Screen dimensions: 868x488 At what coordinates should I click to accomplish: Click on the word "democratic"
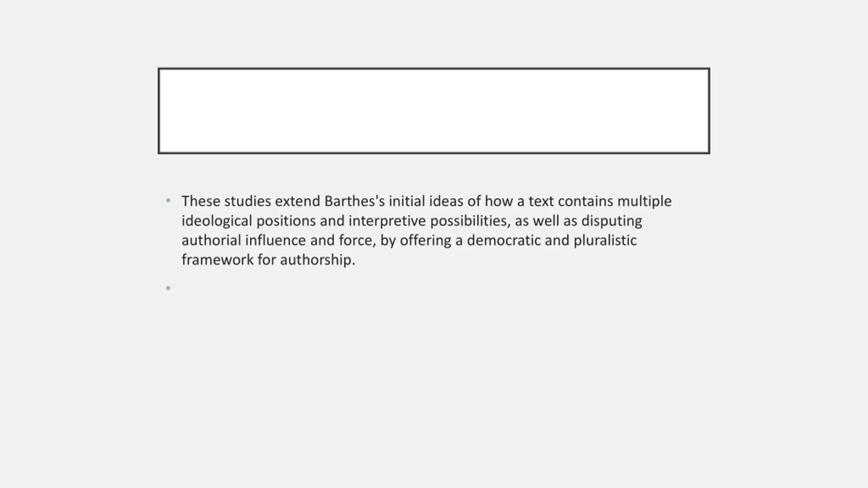[504, 240]
